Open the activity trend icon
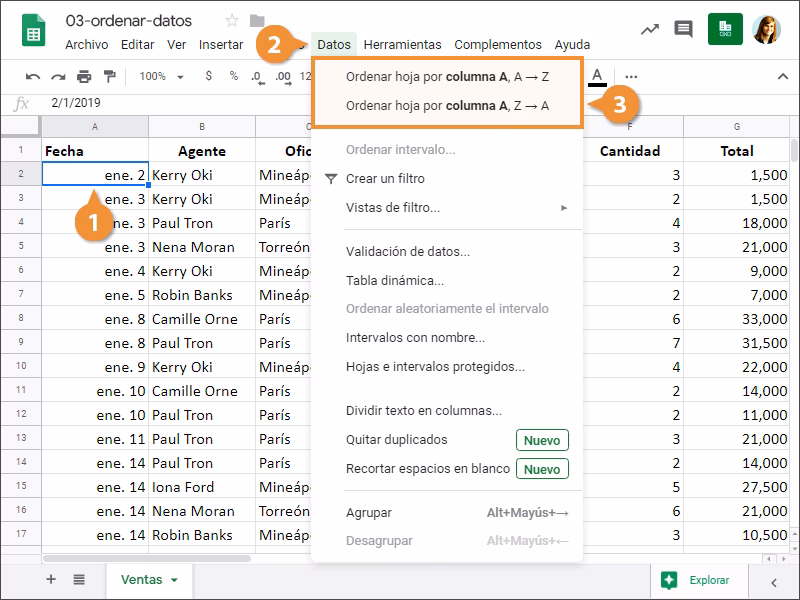 650,29
